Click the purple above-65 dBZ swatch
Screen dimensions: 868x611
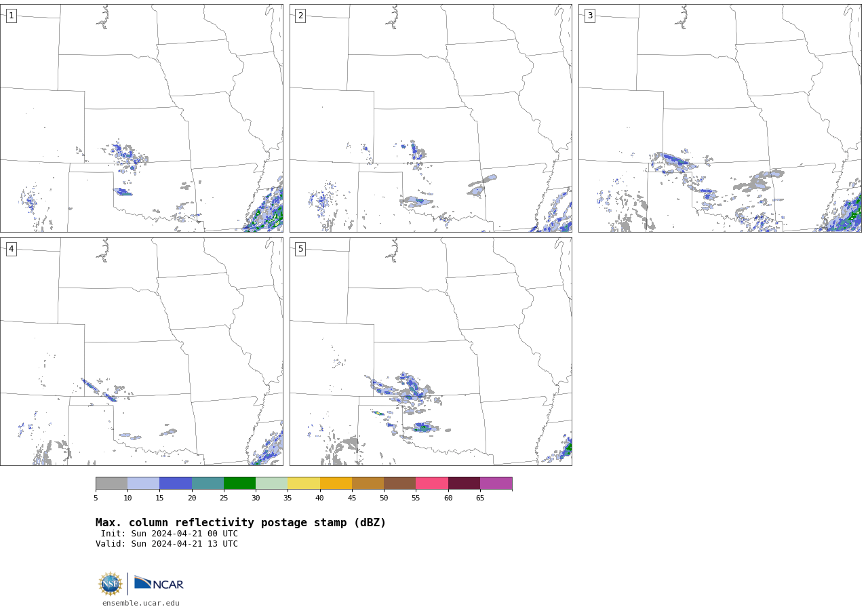pyautogui.click(x=496, y=483)
